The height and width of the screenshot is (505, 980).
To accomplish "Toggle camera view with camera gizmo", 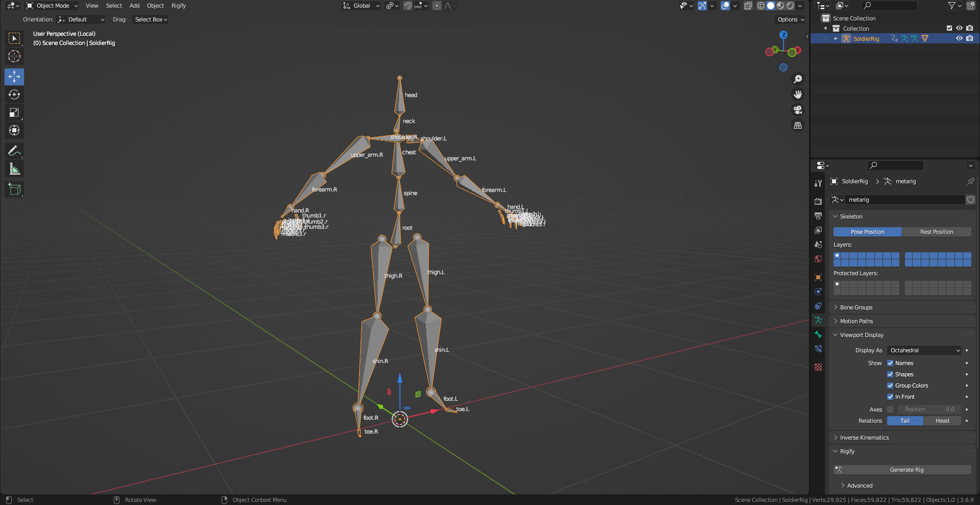I will coord(798,110).
